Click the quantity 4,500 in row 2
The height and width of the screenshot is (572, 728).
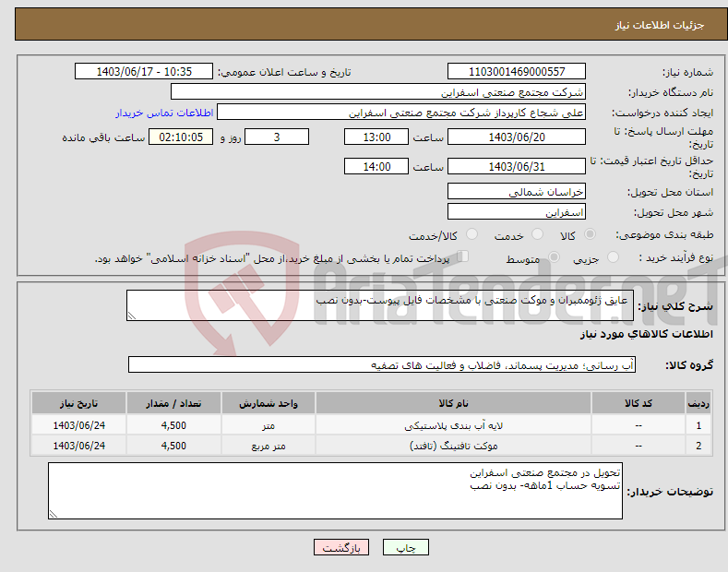pos(173,446)
